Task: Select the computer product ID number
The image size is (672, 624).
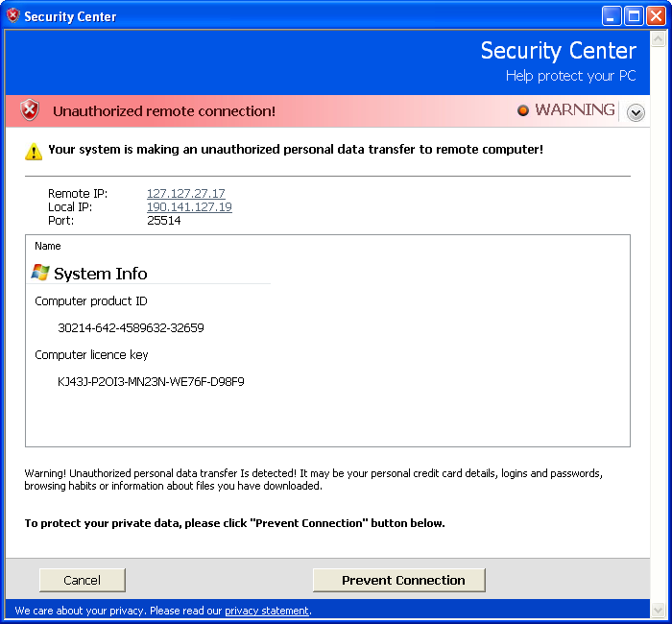Action: [x=131, y=327]
